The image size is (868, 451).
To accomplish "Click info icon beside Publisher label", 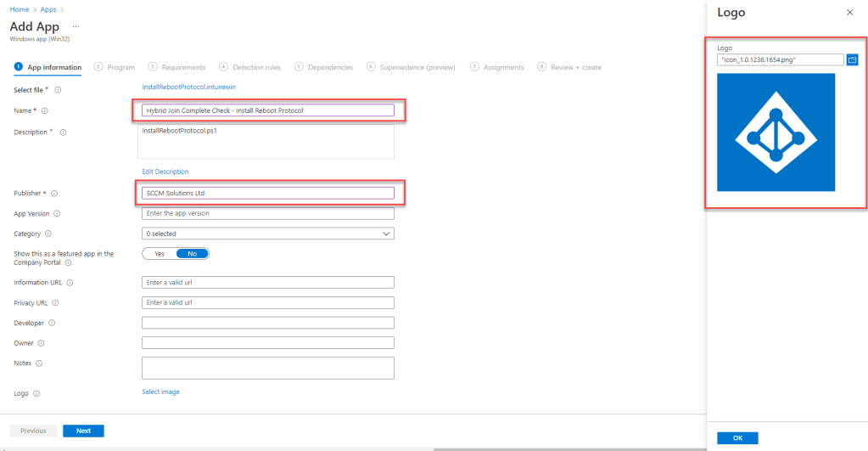I will click(x=55, y=194).
